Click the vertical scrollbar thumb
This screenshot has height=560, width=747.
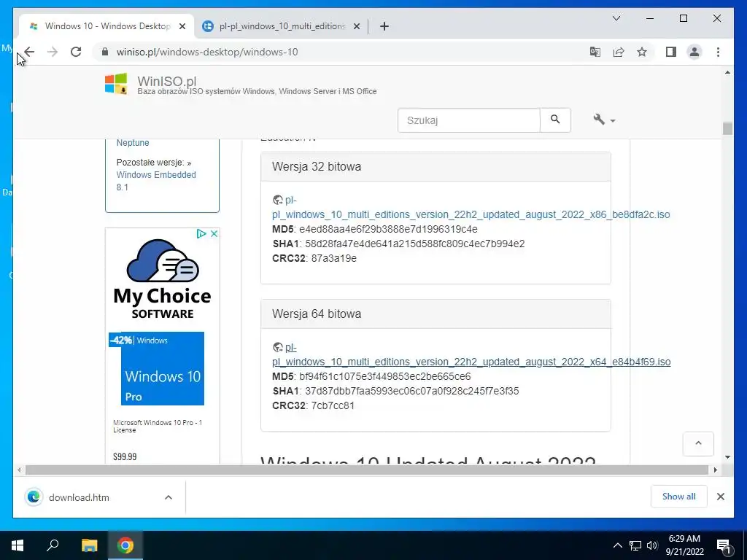(727, 128)
